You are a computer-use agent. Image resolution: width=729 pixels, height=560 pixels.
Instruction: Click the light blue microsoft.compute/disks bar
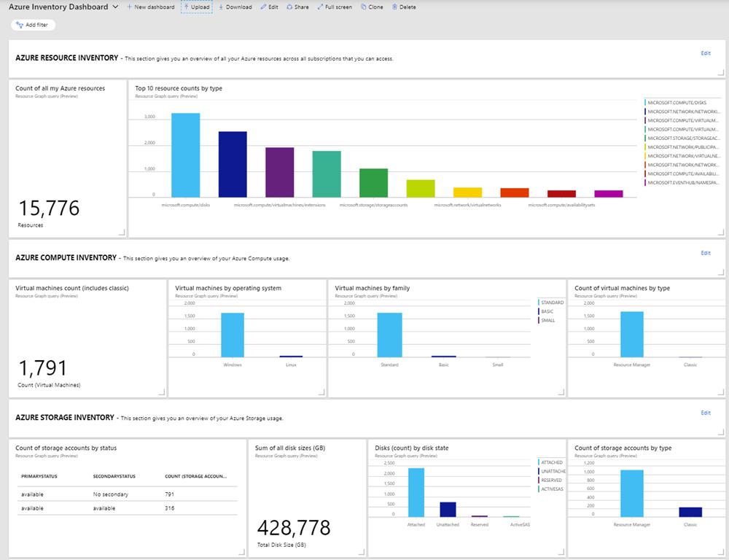pos(185,155)
